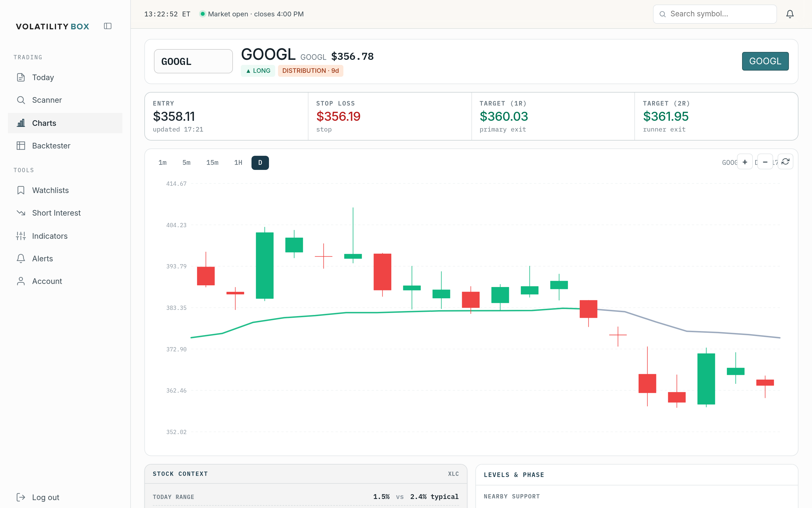Zoom in the chart with plus button

745,162
